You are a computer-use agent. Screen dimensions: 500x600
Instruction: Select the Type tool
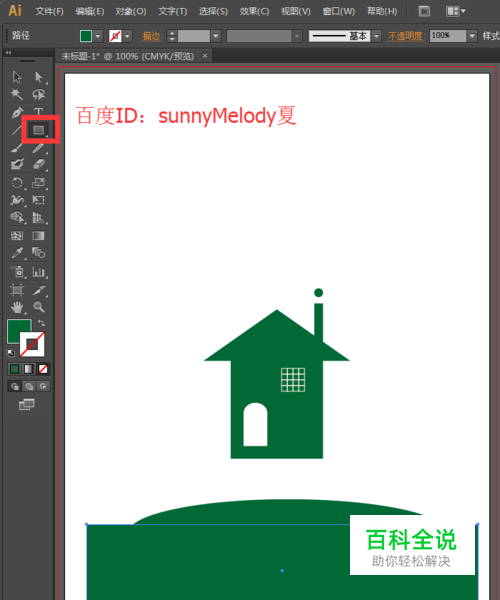(x=38, y=112)
